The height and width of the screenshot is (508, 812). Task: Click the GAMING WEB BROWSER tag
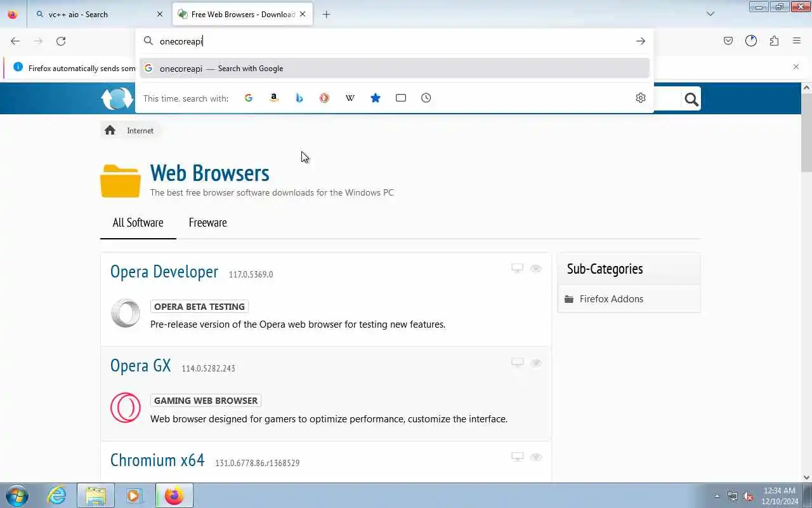[x=206, y=401]
